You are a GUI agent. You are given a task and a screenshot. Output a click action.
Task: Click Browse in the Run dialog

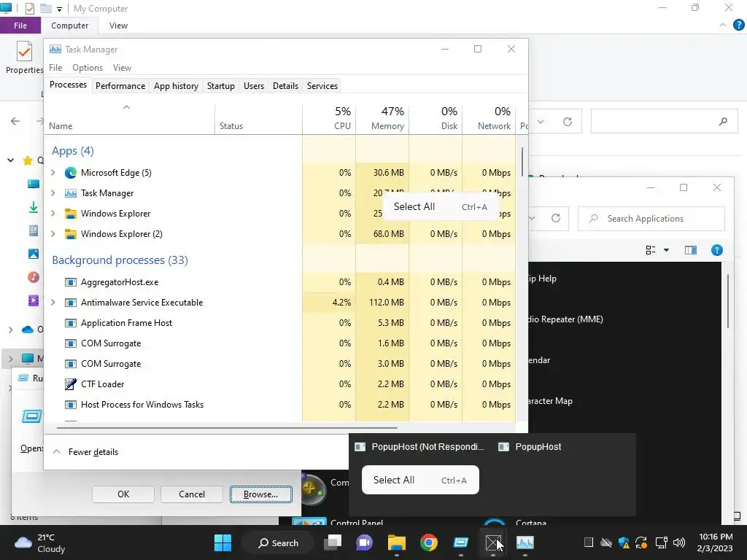pos(260,494)
